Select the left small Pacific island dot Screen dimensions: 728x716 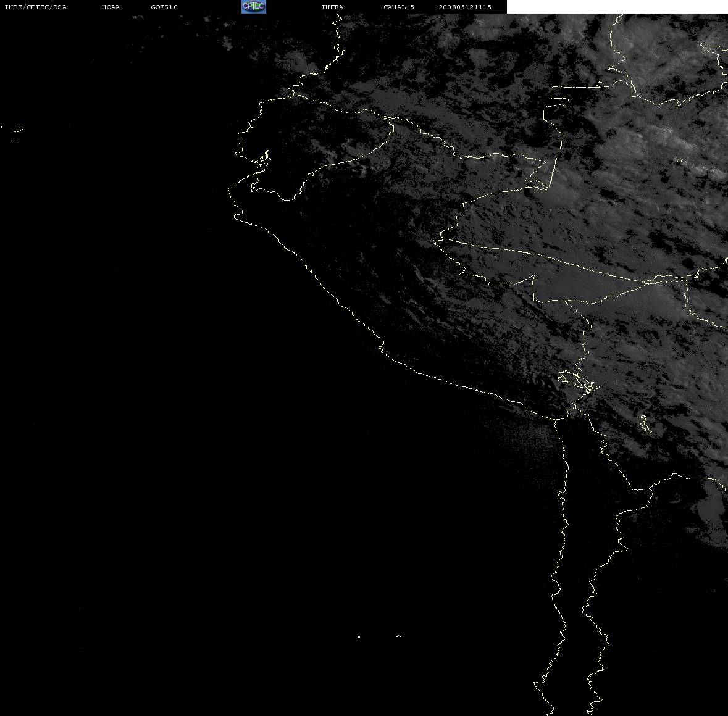click(x=359, y=636)
